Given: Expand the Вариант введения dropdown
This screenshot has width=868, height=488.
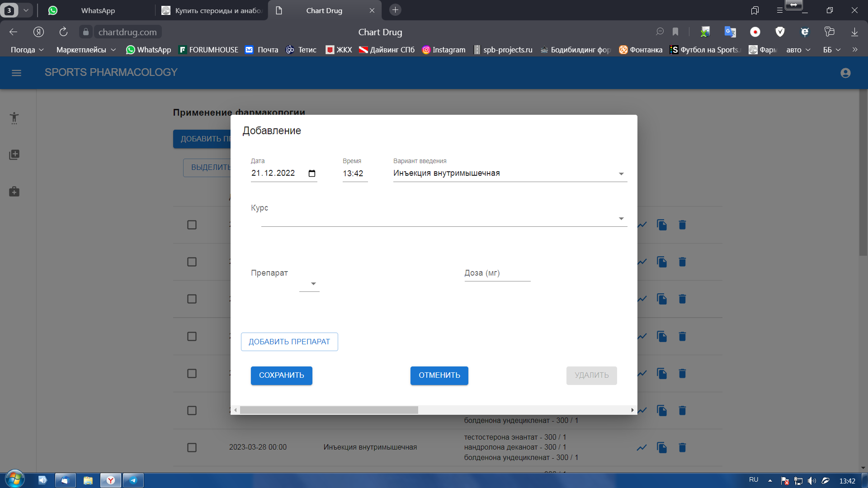Looking at the screenshot, I should point(621,174).
